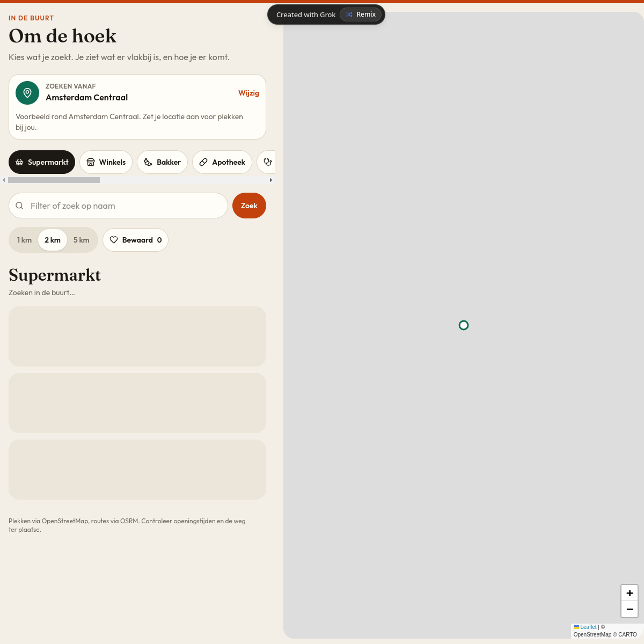Select the Winkels category chip
Image resolution: width=644 pixels, height=644 pixels.
[106, 162]
